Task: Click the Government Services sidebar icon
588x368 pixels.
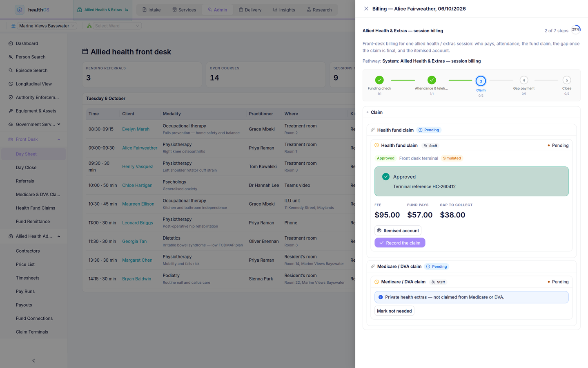Action: click(11, 124)
